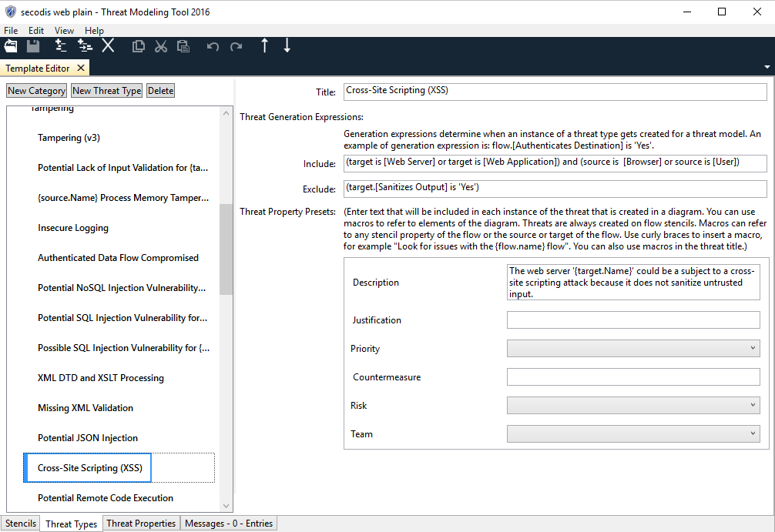Close the Template Editor tab
Screen dimensions: 775x532
[81, 69]
